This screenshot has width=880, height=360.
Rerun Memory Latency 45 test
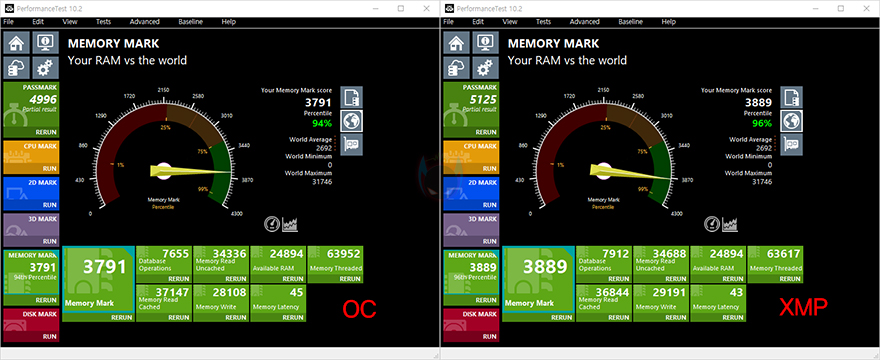pyautogui.click(x=294, y=318)
